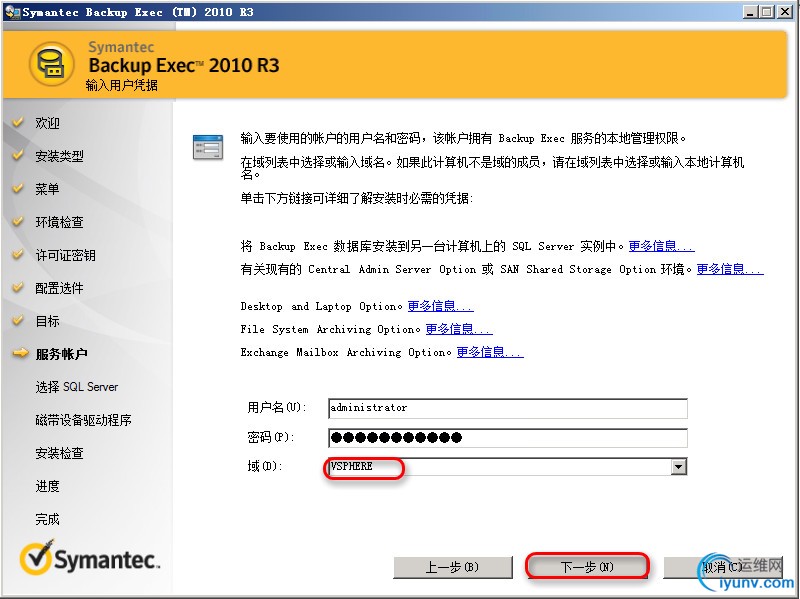Go back with 上一步(B) button
Viewport: 800px width, 599px height.
pyautogui.click(x=453, y=567)
